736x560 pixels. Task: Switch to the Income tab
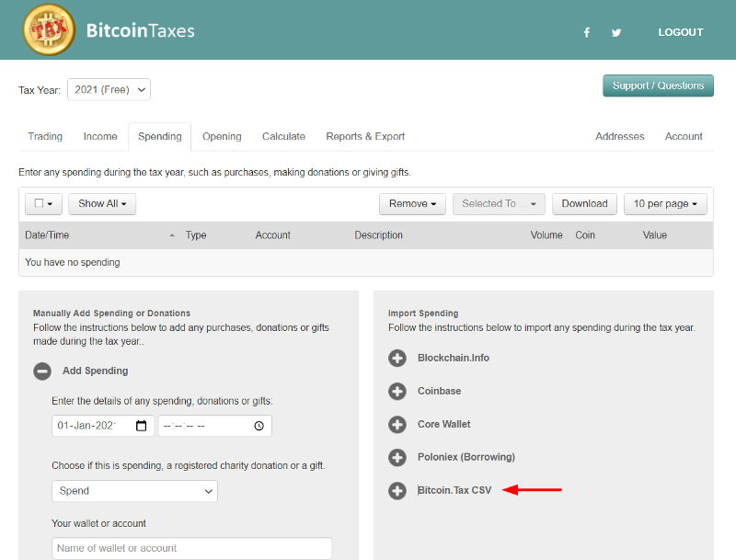100,136
